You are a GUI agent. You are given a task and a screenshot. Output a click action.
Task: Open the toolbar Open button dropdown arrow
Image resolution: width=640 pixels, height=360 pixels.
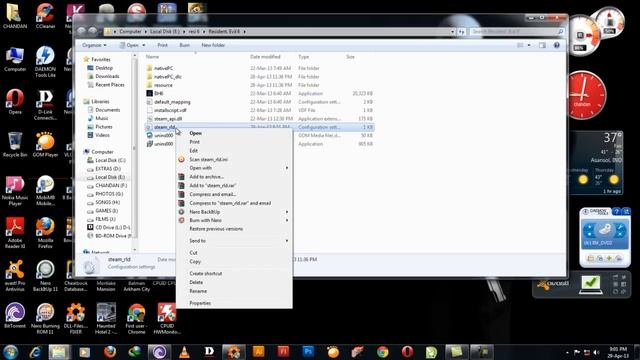(x=143, y=45)
